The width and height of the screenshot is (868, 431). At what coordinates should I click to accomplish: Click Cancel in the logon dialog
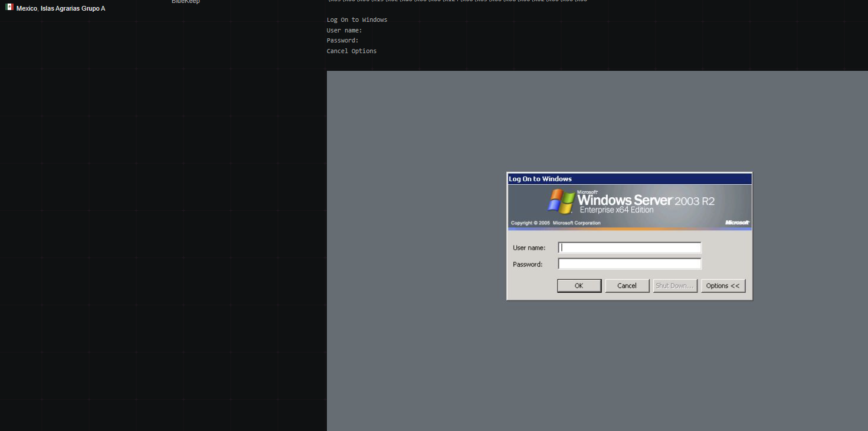pos(627,286)
